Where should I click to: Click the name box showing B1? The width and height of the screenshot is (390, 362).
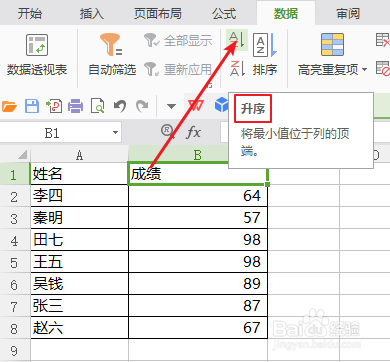point(52,133)
